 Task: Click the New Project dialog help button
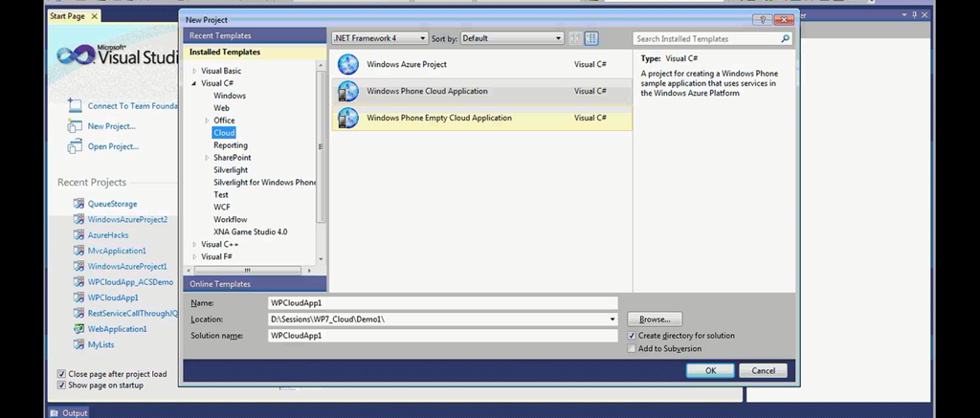coord(762,20)
